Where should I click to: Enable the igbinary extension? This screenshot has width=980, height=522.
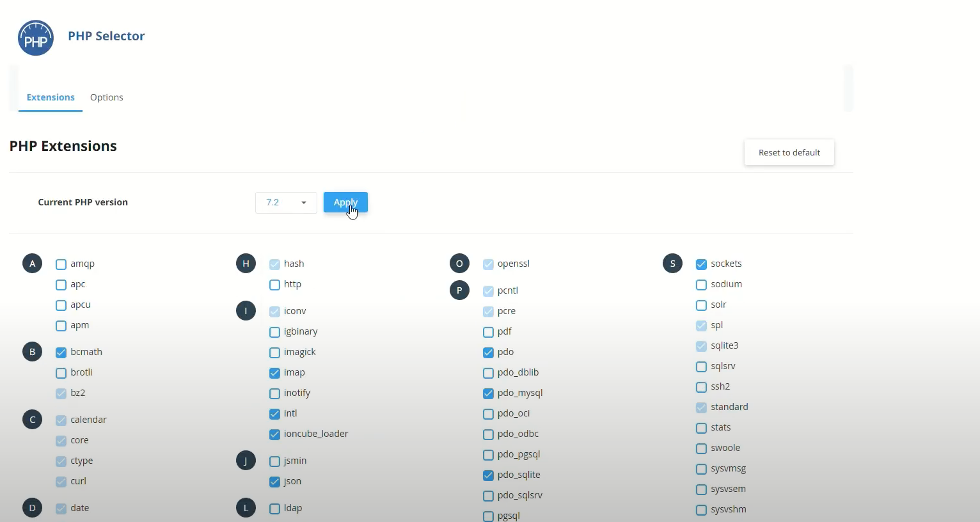[274, 332]
